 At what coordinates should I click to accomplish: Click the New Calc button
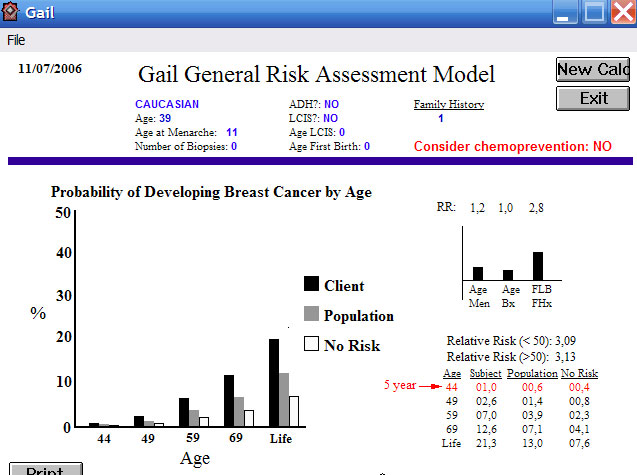(x=592, y=69)
